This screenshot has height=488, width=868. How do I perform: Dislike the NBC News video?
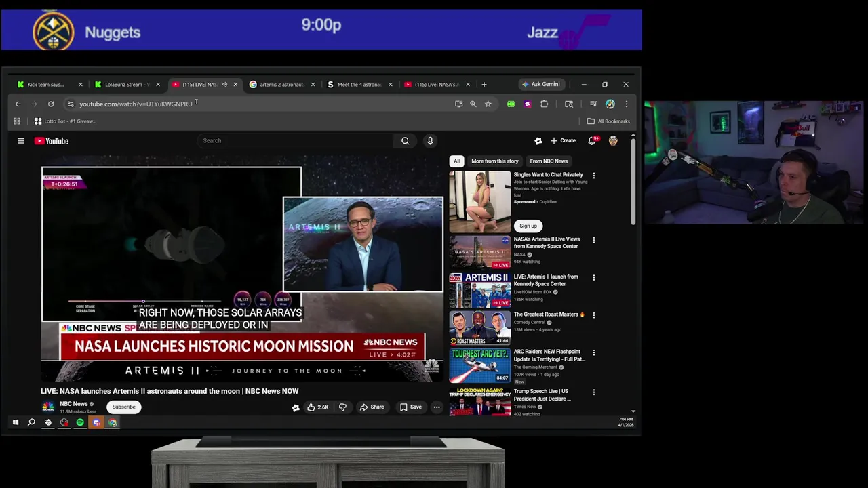point(342,407)
